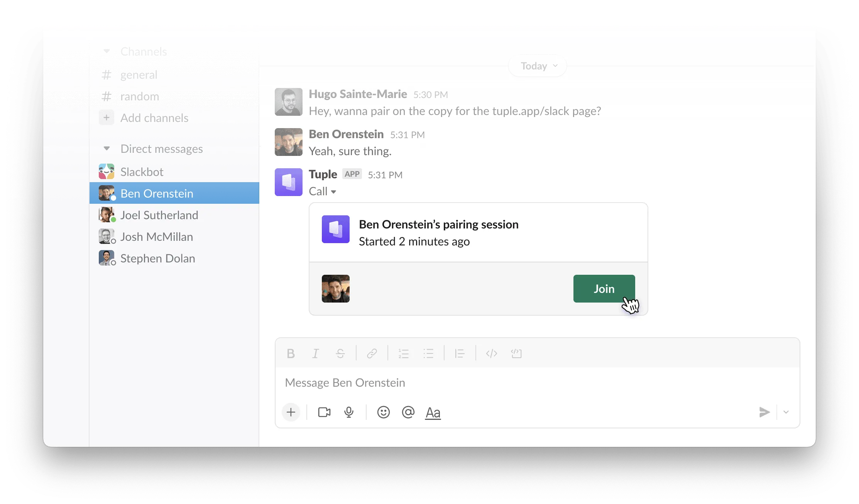Collapse the Direct messages section

pos(107,148)
